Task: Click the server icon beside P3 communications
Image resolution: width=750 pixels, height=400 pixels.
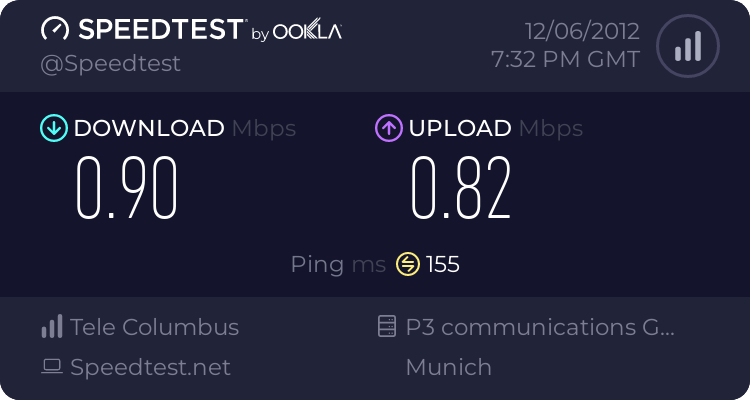Action: click(x=386, y=327)
